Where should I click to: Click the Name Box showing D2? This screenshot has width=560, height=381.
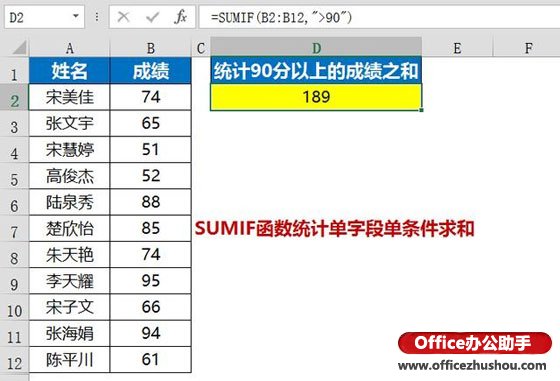tap(44, 17)
